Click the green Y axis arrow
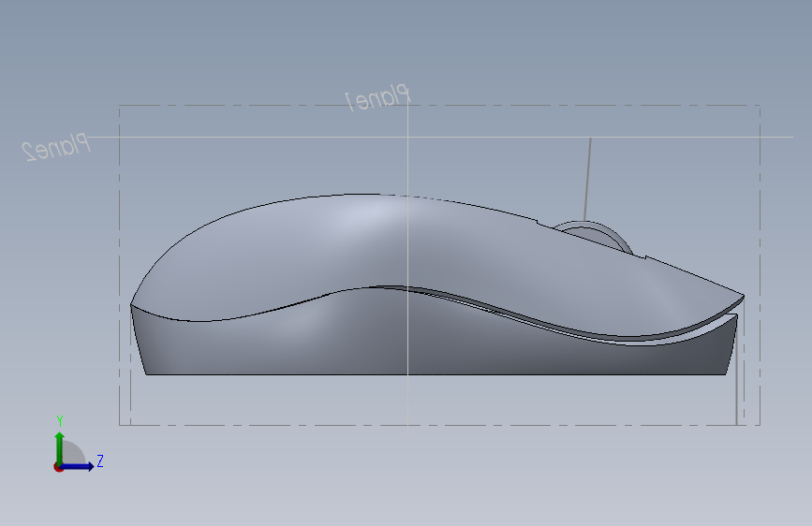 click(x=60, y=447)
